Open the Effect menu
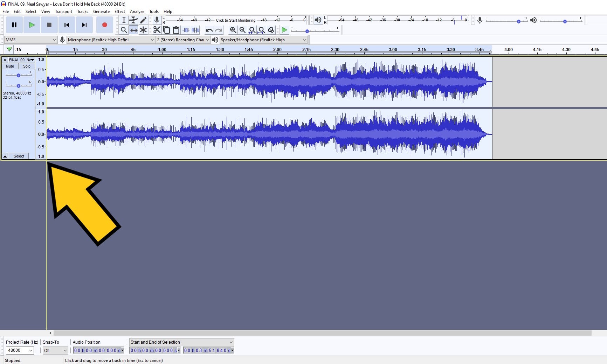 coord(119,11)
